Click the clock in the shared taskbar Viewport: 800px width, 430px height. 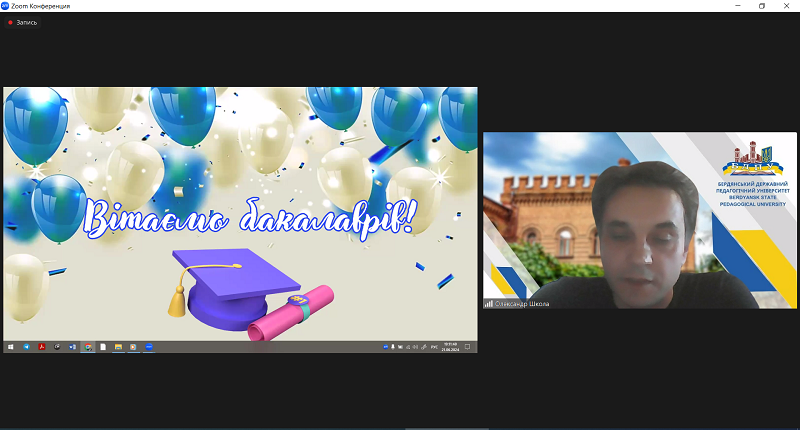(x=450, y=347)
